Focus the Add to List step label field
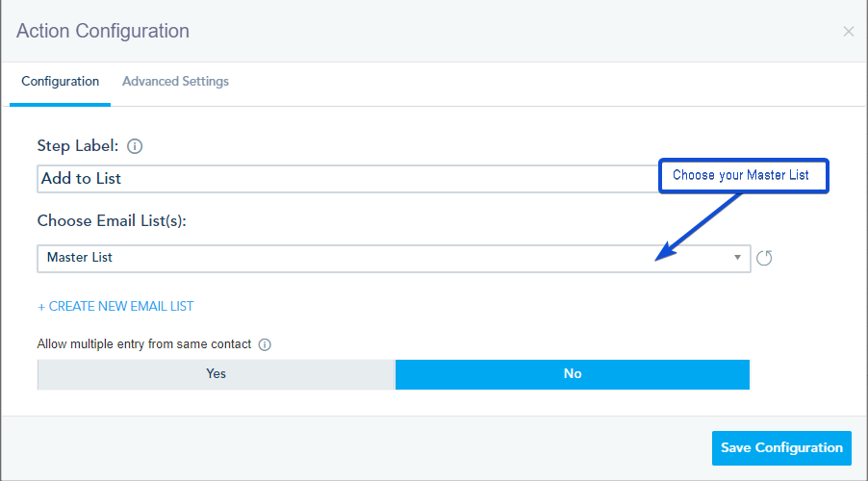 (347, 179)
